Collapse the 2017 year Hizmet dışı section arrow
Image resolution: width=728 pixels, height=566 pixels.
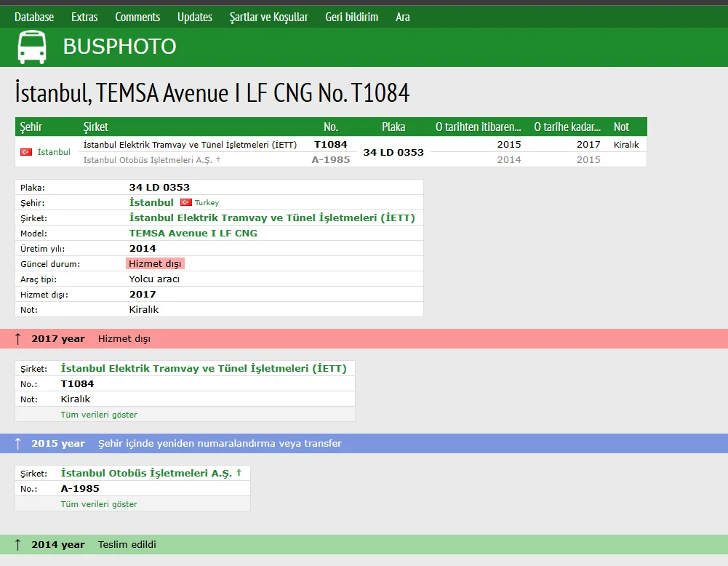click(x=18, y=339)
